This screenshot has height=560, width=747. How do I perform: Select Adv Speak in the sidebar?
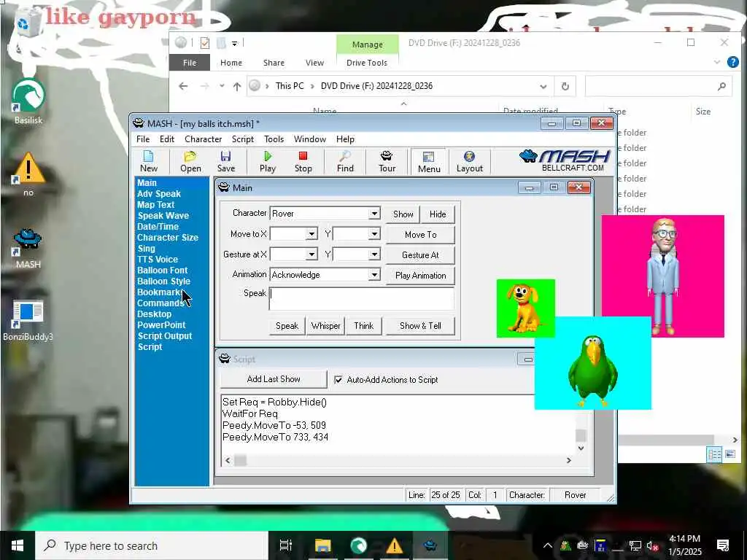[158, 194]
